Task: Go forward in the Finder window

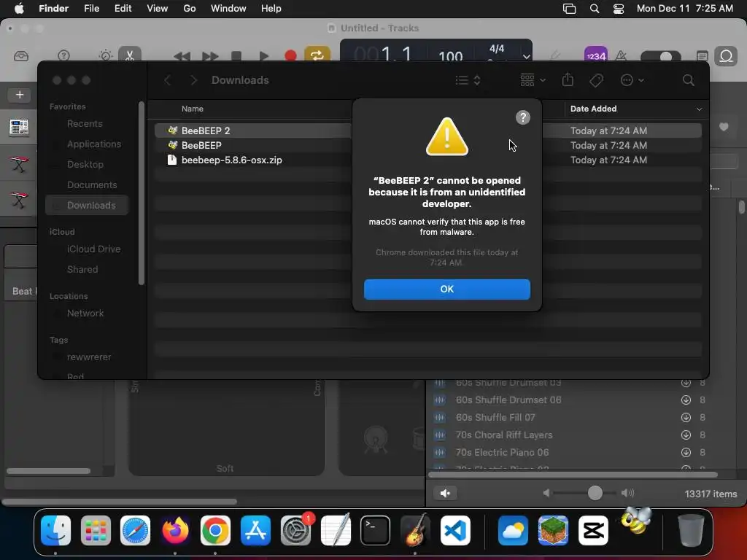Action: 193,80
